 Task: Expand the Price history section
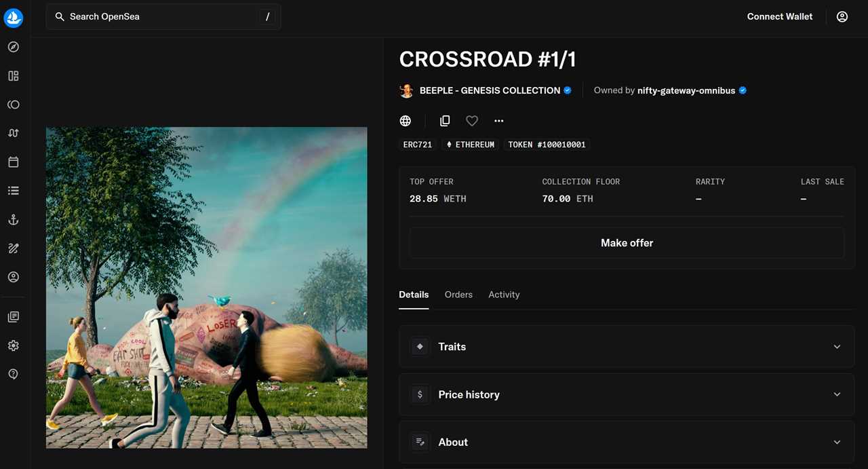627,394
